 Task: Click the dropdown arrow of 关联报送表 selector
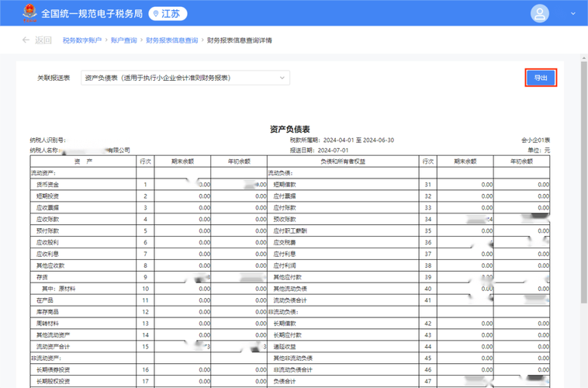pyautogui.click(x=282, y=78)
